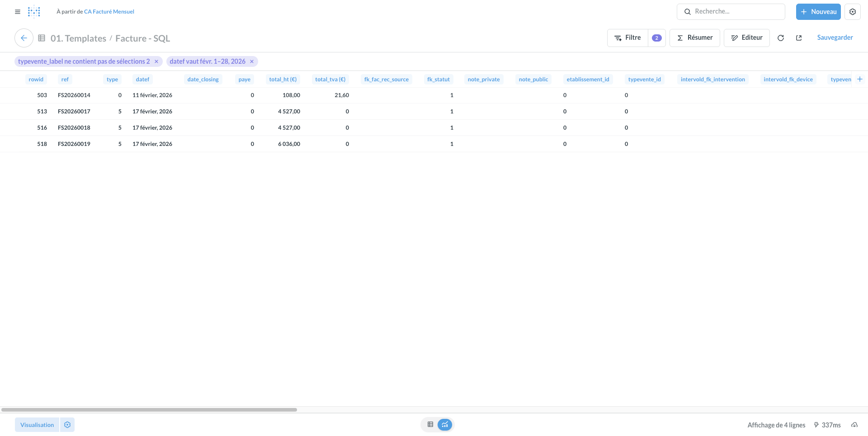Switch to chart view toggle
Image resolution: width=868 pixels, height=436 pixels.
(x=445, y=425)
